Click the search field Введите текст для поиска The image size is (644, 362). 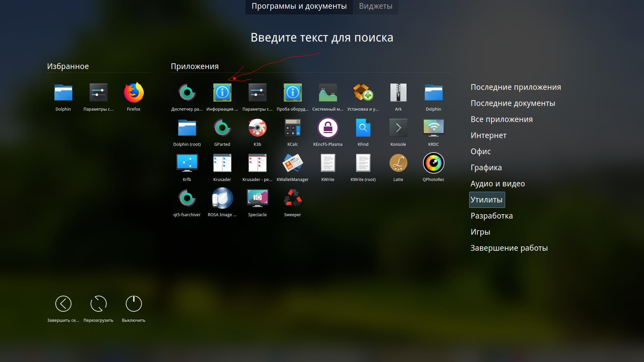coord(322,38)
